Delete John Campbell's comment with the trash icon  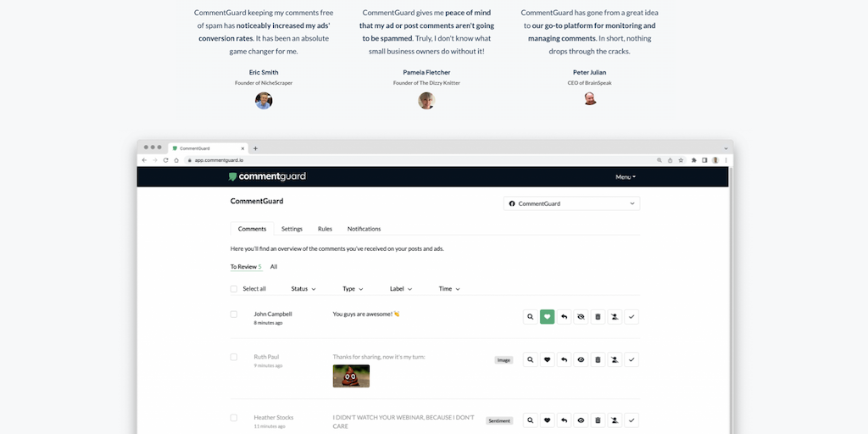[x=598, y=317]
